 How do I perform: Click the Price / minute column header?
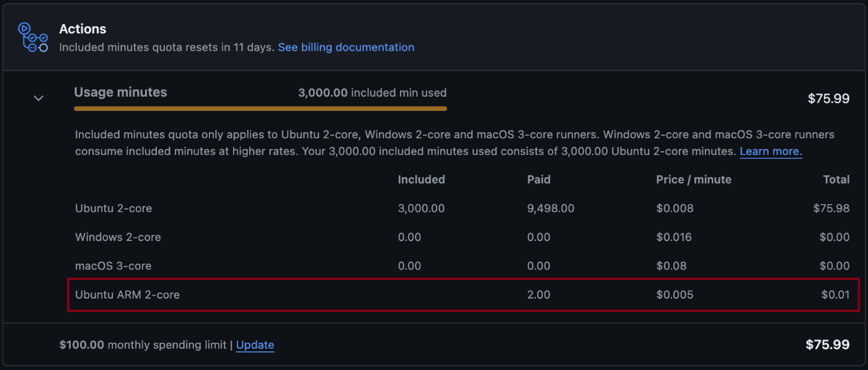pyautogui.click(x=694, y=180)
